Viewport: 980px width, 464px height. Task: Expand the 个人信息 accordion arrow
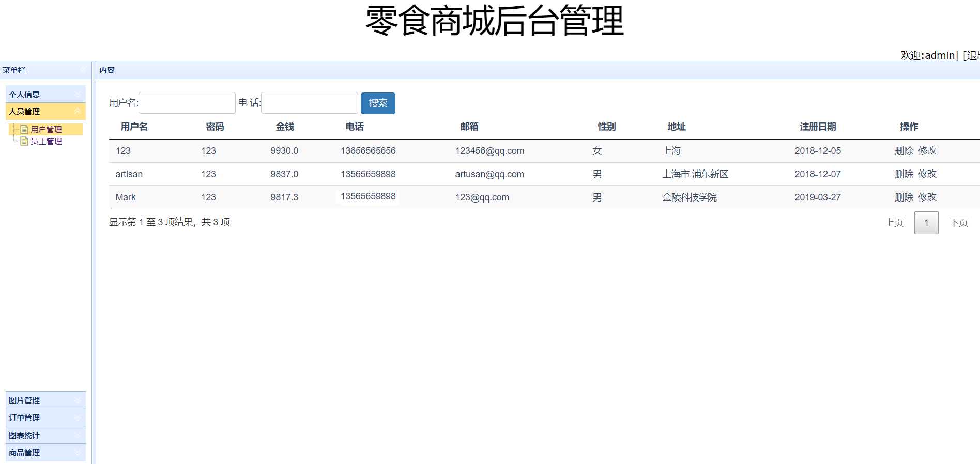click(x=78, y=94)
